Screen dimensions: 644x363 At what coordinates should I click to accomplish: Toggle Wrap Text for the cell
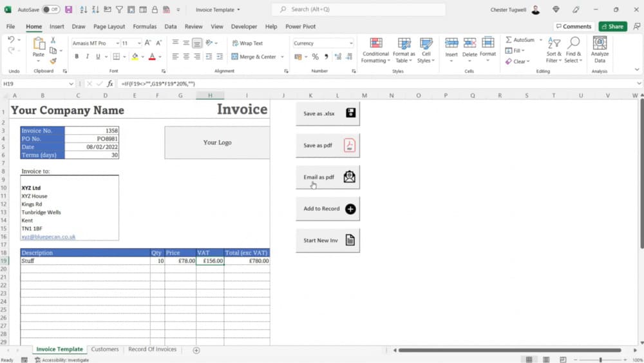pos(247,43)
